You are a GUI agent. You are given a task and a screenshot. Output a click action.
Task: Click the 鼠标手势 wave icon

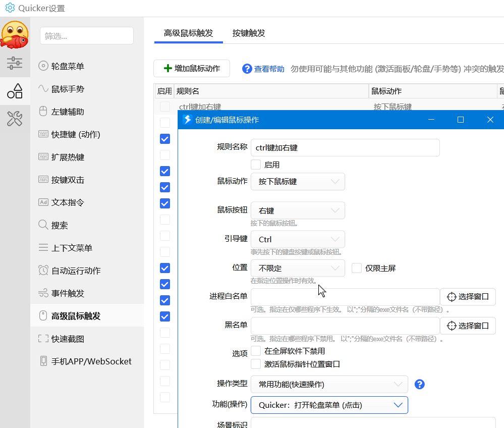(43, 88)
